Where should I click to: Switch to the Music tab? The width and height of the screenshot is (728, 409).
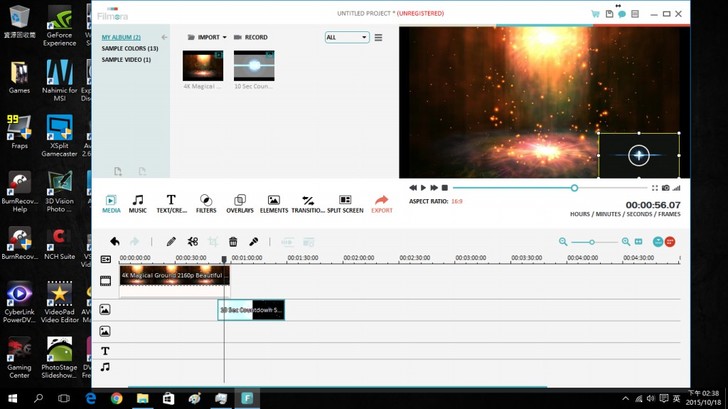tap(138, 204)
